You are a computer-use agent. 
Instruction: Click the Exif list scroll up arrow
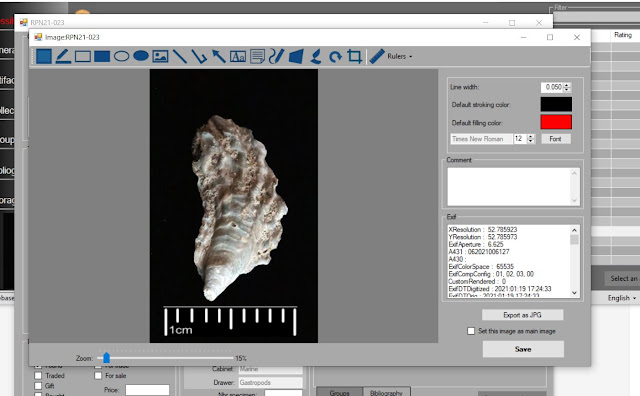coord(574,230)
